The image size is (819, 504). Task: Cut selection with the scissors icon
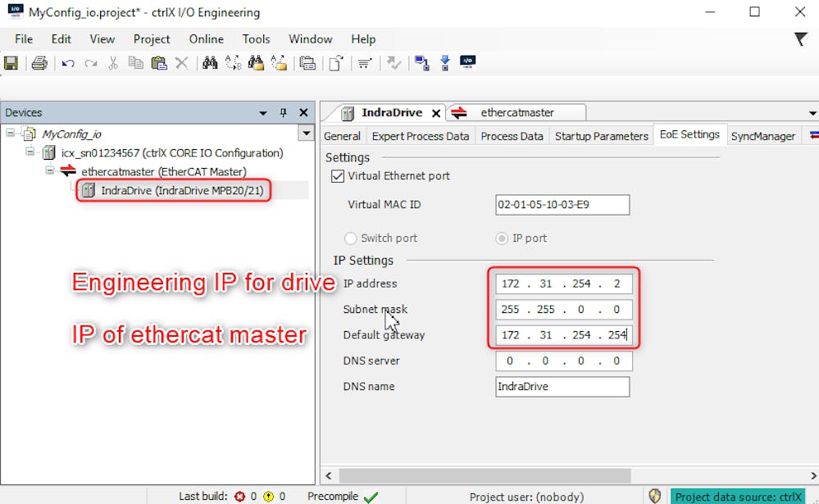(x=113, y=63)
